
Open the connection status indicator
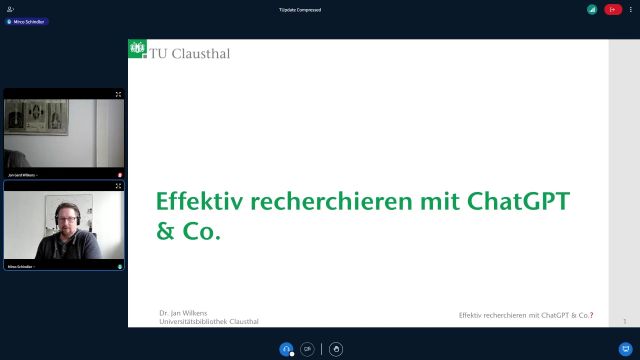[x=592, y=9]
